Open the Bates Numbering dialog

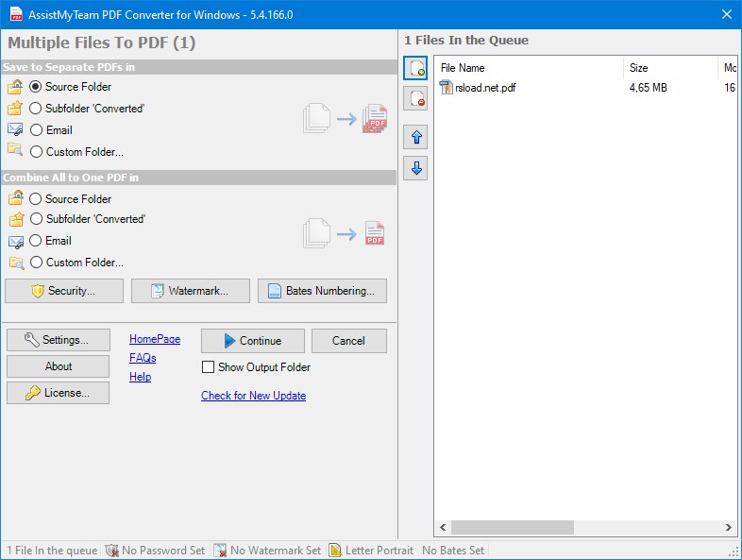point(322,291)
